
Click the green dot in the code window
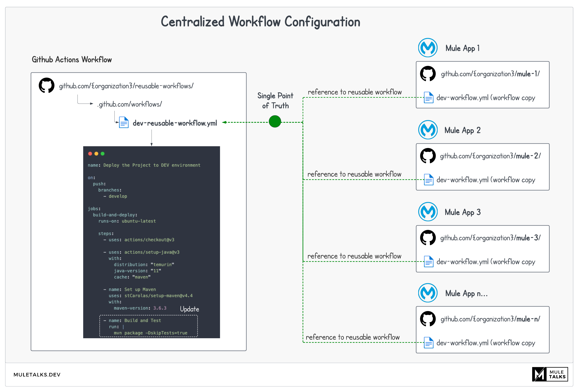102,154
